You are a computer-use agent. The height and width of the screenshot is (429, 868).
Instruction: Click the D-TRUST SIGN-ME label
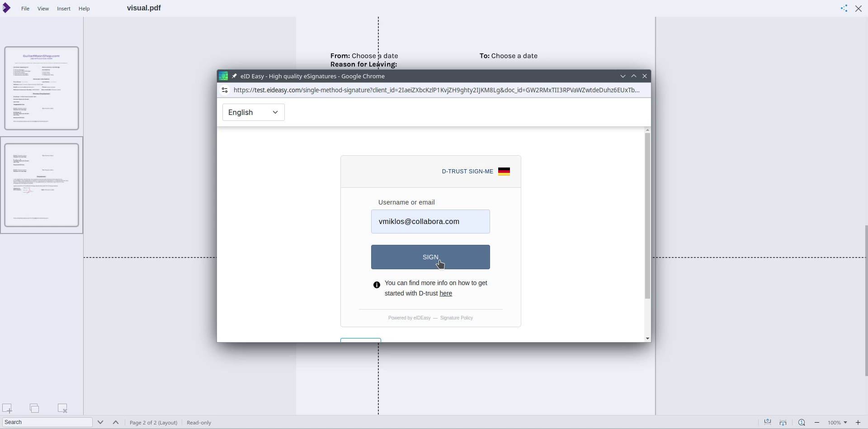coord(467,172)
